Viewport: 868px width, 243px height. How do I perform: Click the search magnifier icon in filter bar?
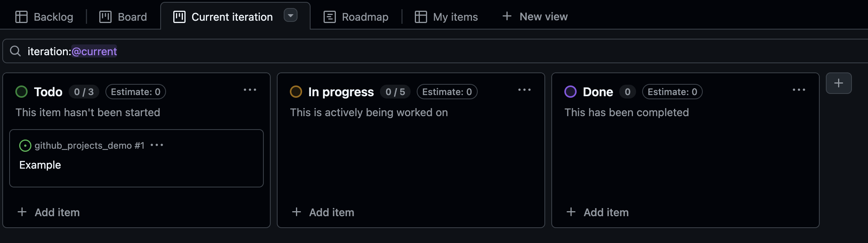coord(15,50)
